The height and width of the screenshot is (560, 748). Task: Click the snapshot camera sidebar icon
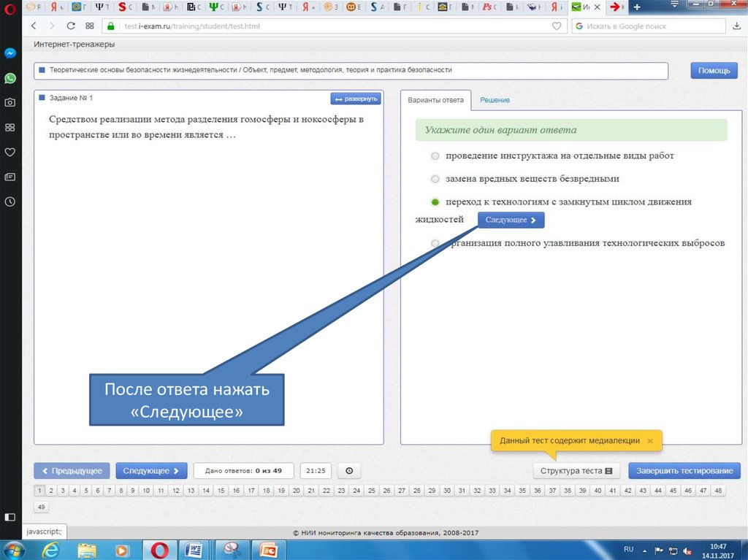coord(10,103)
